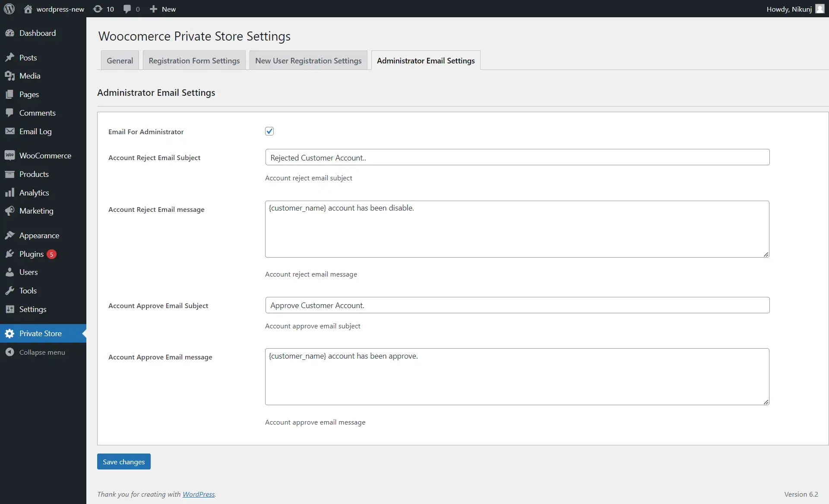This screenshot has width=829, height=504.
Task: Toggle the Email For Administrator checkbox
Action: tap(269, 131)
